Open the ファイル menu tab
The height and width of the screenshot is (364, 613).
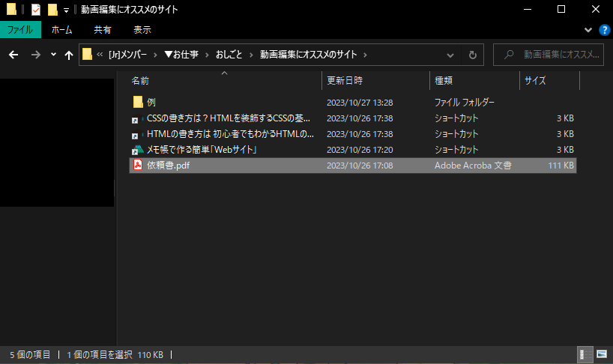(x=20, y=30)
